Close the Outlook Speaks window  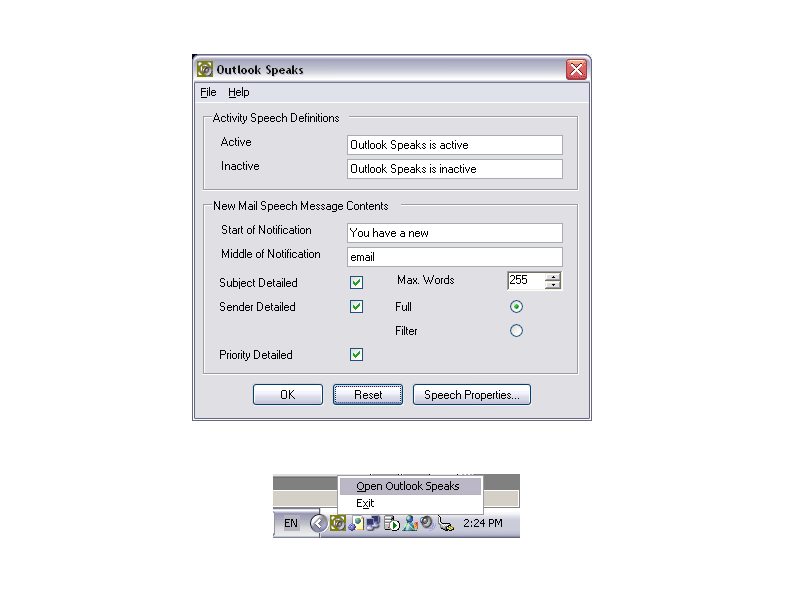click(x=577, y=69)
